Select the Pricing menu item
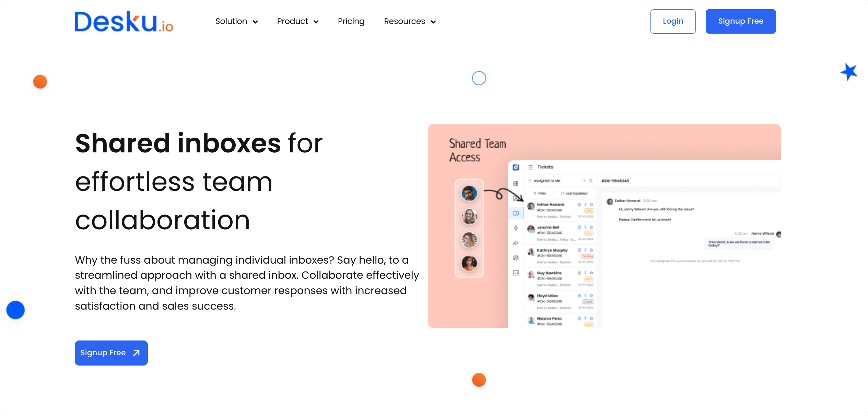This screenshot has width=868, height=416. pyautogui.click(x=351, y=21)
